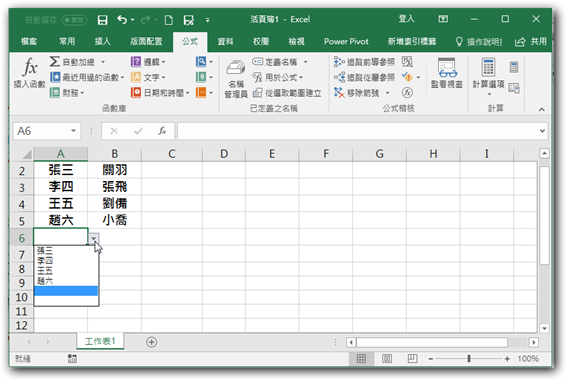Undo the last action
Viewport: 567px width, 381px height.
point(122,20)
